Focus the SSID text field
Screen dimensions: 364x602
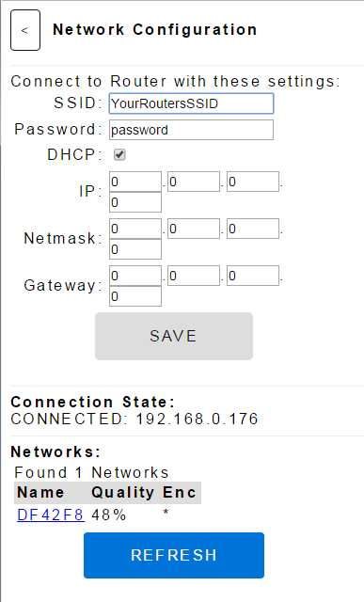191,103
